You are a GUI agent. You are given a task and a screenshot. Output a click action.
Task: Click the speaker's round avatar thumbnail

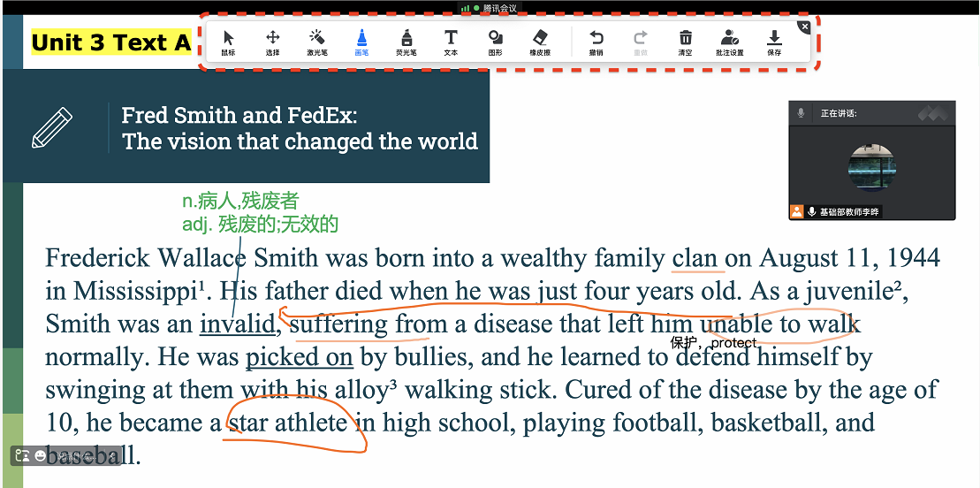point(872,168)
